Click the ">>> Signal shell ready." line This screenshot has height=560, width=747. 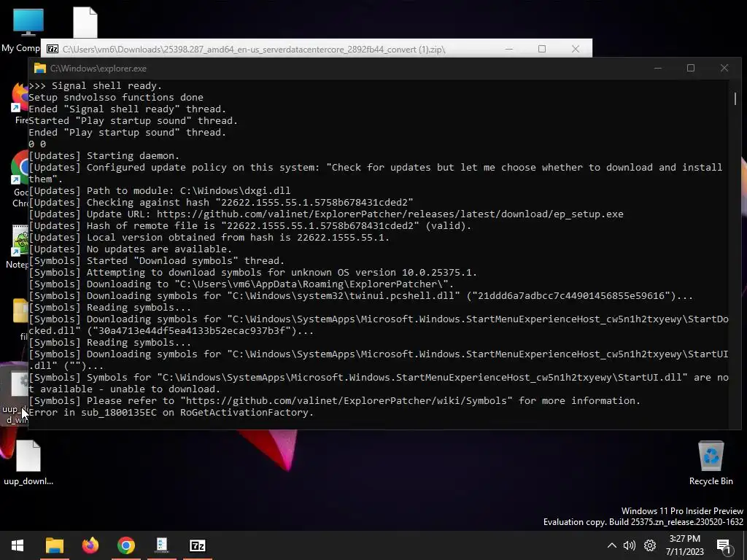coord(96,86)
